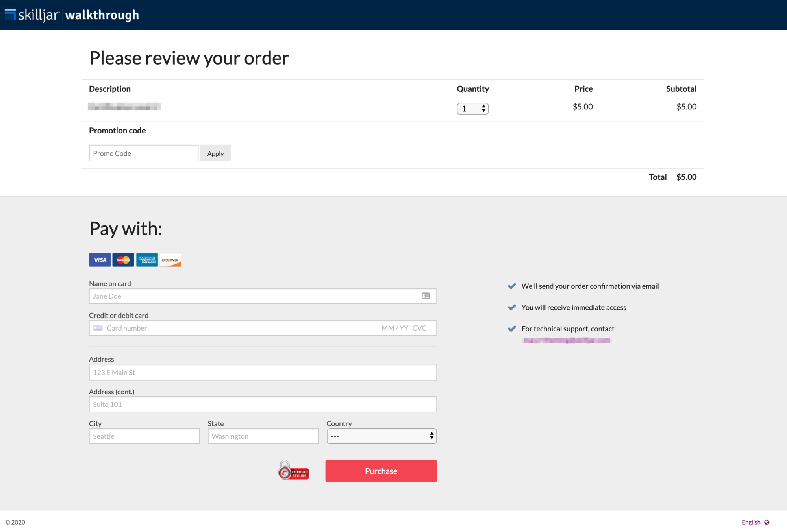This screenshot has width=787, height=532.
Task: Click the City field showing Seattle
Action: [x=144, y=436]
